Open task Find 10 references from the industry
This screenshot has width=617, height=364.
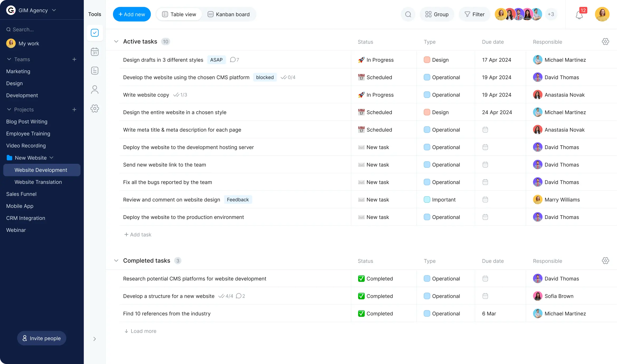point(167,314)
